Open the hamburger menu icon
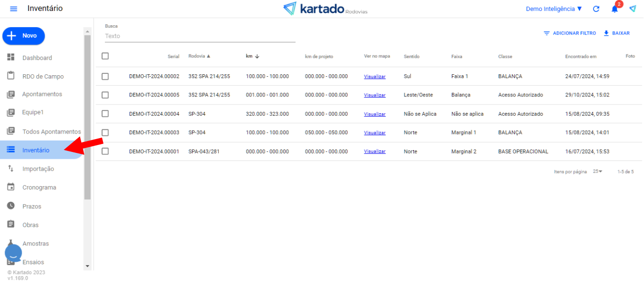This screenshot has height=289, width=644. pos(13,9)
